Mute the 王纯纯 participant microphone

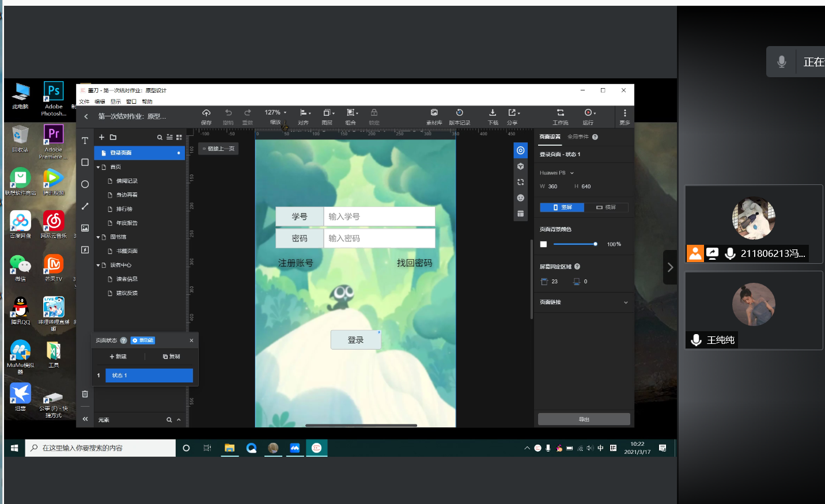point(696,340)
